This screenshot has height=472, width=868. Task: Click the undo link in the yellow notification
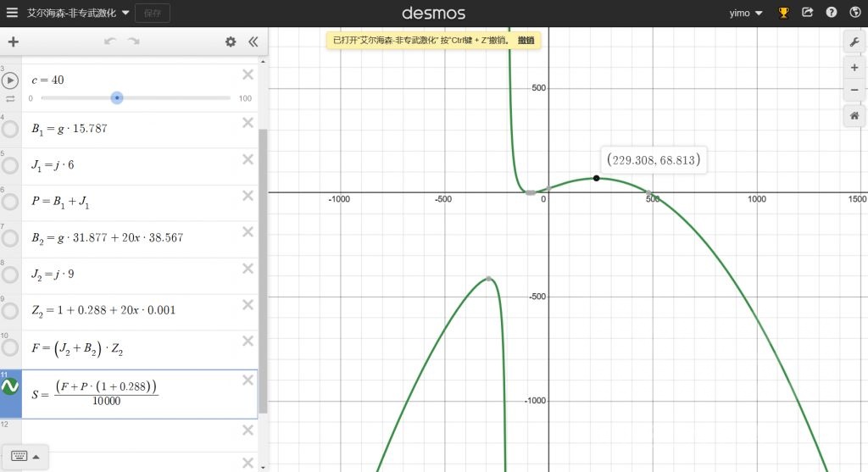[526, 41]
